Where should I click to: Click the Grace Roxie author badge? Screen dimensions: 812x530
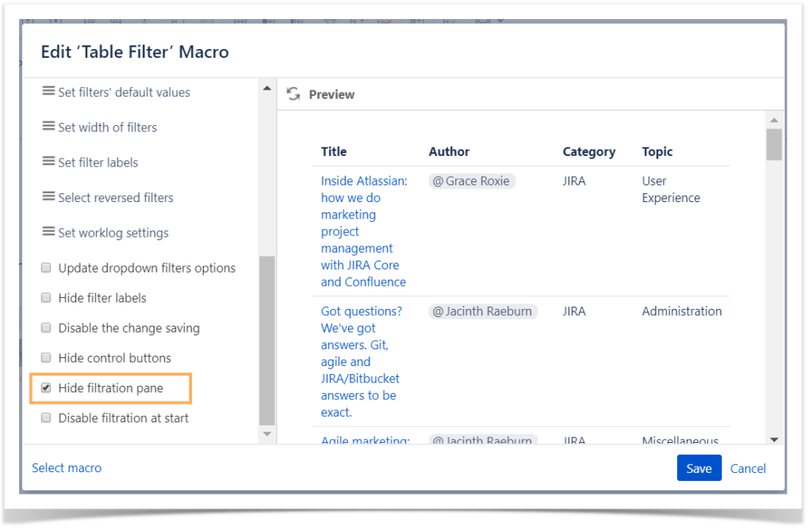coord(472,181)
